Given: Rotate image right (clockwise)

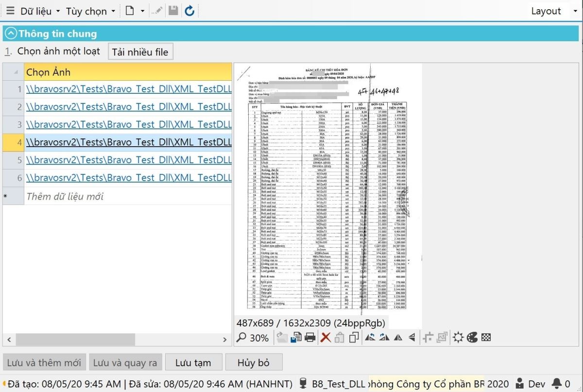Looking at the screenshot, I should (x=384, y=338).
